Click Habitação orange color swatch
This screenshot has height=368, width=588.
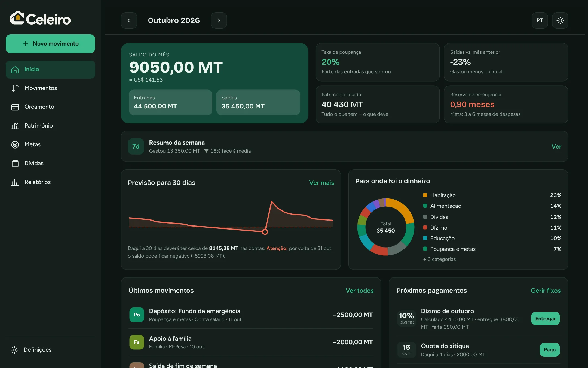tap(425, 195)
